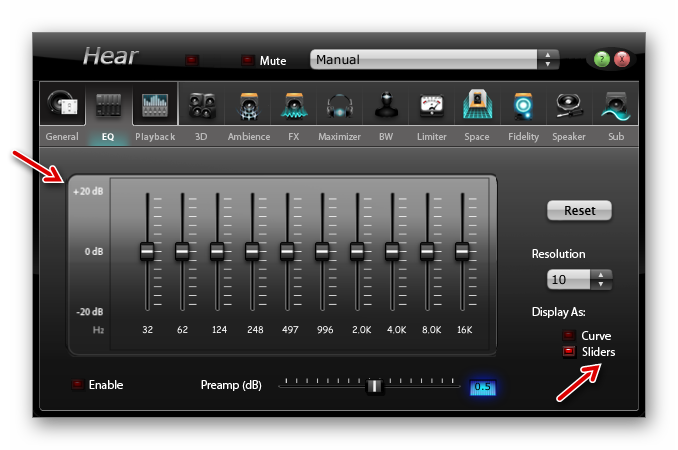The width and height of the screenshot is (678, 450).
Task: Click the 996 Hz slider handle
Action: pos(322,251)
